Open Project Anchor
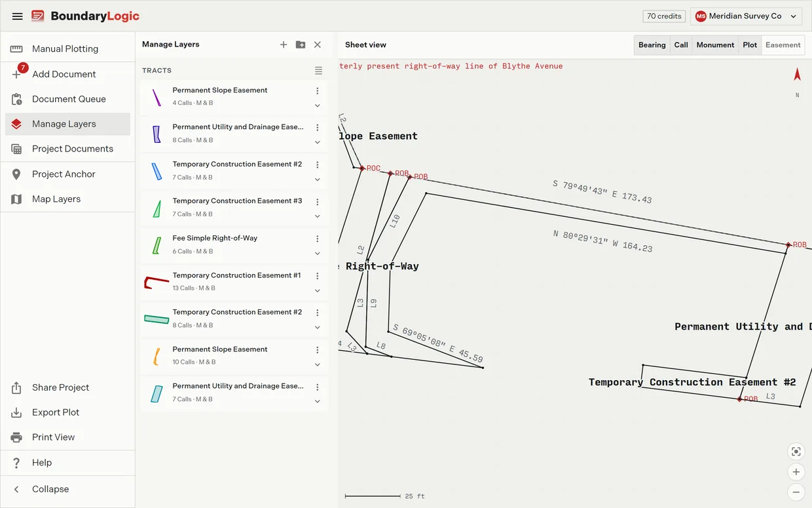This screenshot has height=508, width=812. [x=67, y=174]
